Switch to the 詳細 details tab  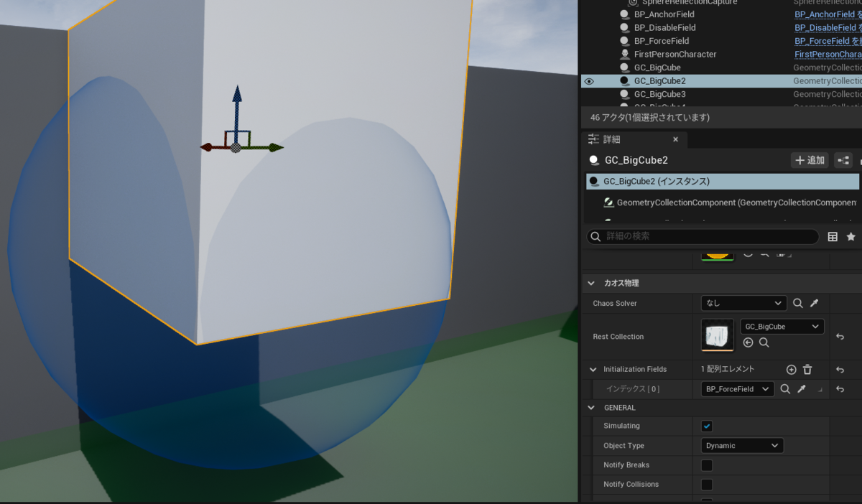point(611,139)
